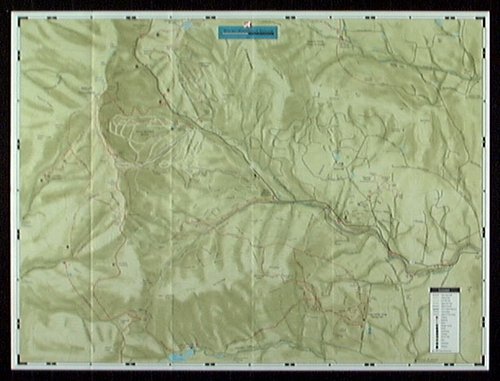Click the small logo above the title banner
The width and height of the screenshot is (500, 381).
(247, 24)
